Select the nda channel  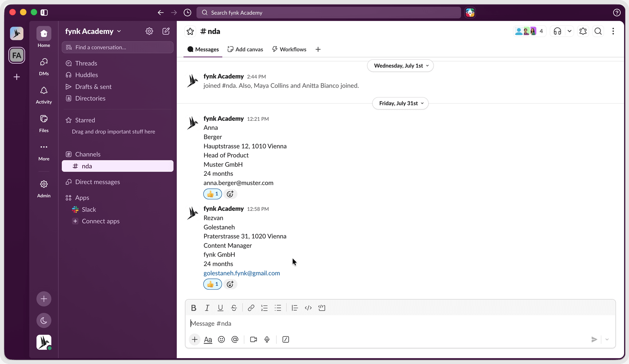118,166
